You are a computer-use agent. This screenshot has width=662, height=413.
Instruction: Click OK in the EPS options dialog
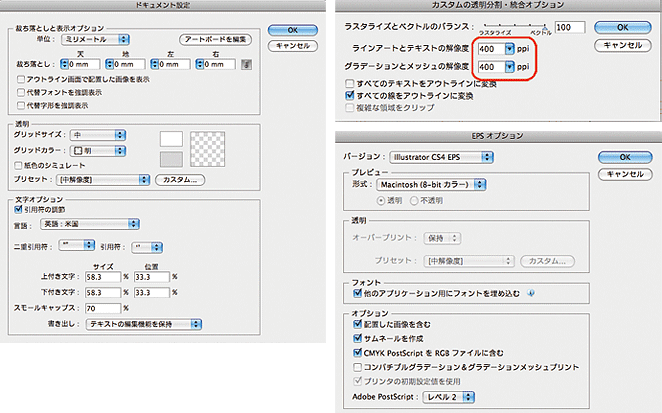tap(622, 157)
